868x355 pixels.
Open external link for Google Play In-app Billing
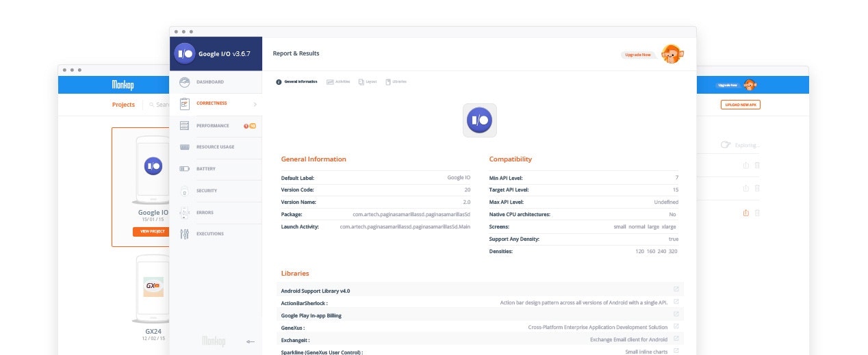(676, 314)
